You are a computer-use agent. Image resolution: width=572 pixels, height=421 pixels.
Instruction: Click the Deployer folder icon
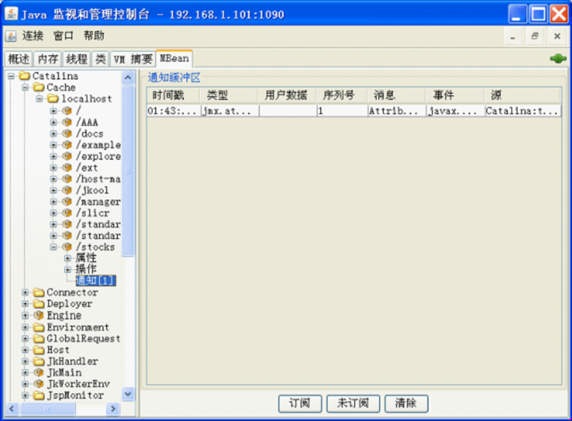[39, 304]
